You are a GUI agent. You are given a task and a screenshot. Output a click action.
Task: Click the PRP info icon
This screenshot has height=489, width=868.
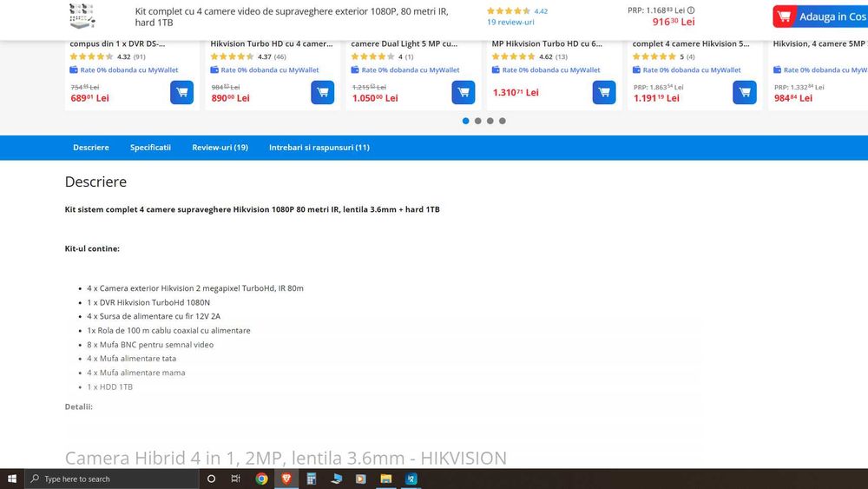(691, 10)
